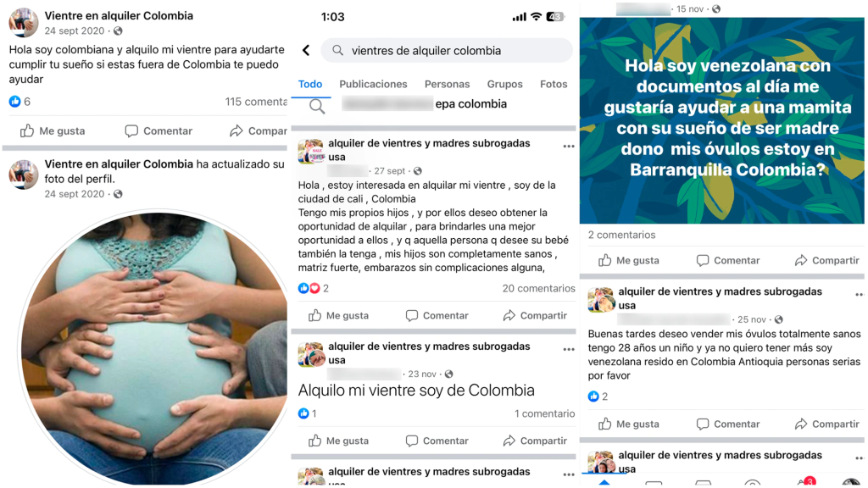This screenshot has width=868, height=488.
Task: Open the '2 comentarios' link under blue post
Action: click(x=621, y=235)
